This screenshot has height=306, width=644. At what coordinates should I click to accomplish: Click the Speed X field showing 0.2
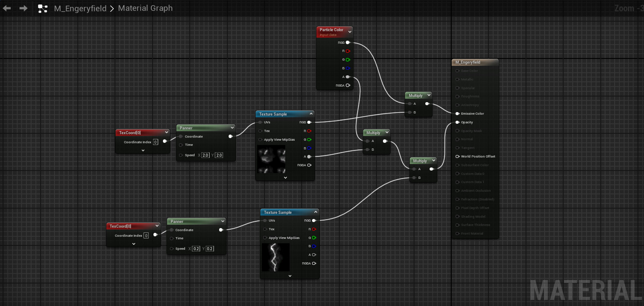[x=196, y=248]
